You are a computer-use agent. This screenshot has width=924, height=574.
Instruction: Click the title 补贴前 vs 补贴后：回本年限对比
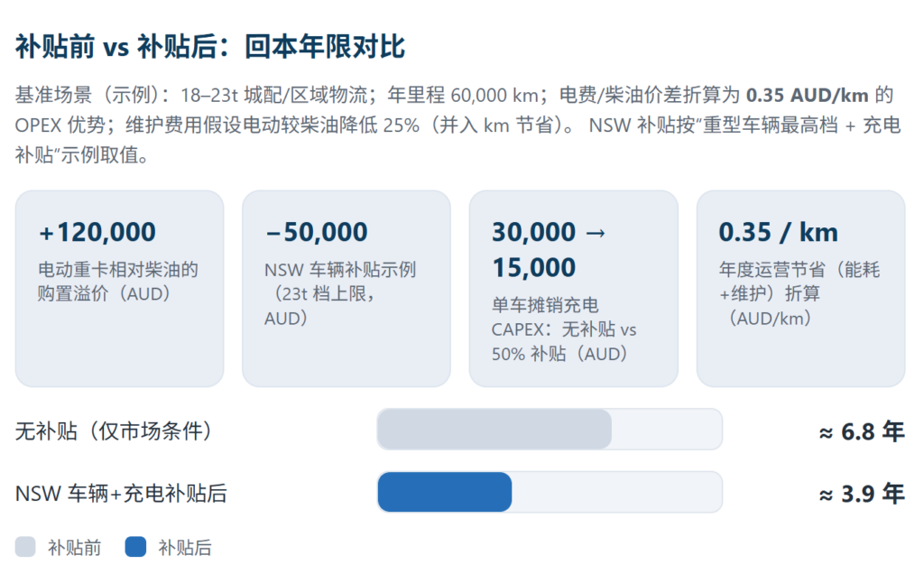[x=210, y=47]
